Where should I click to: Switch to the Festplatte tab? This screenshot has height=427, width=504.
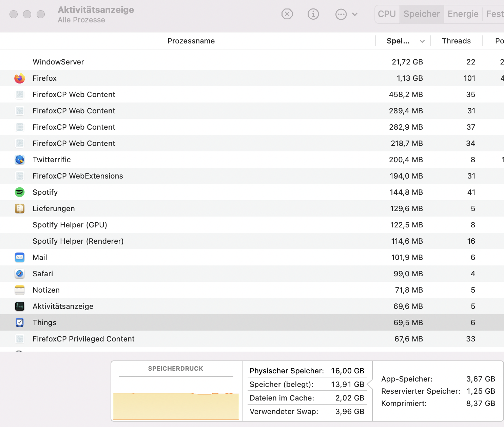[x=495, y=14]
